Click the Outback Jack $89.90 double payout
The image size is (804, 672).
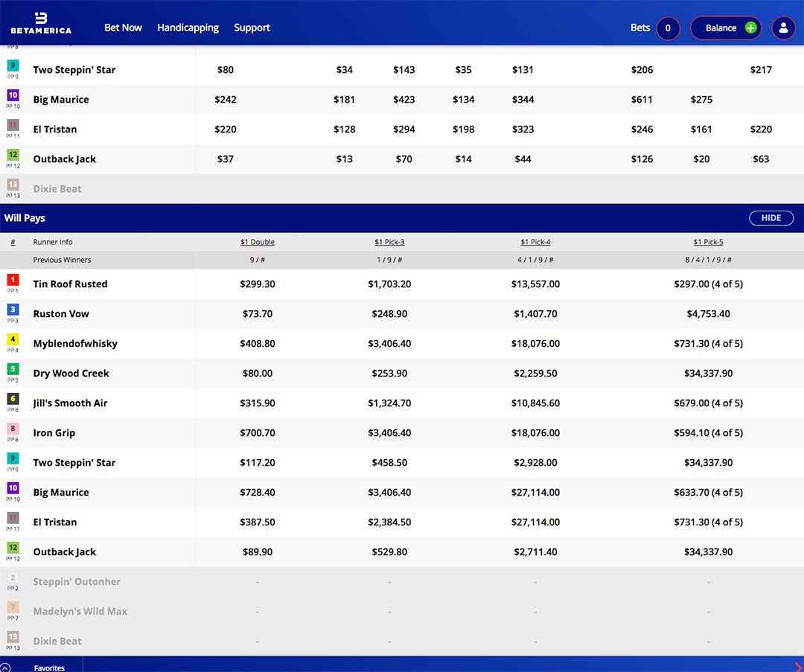tap(258, 551)
